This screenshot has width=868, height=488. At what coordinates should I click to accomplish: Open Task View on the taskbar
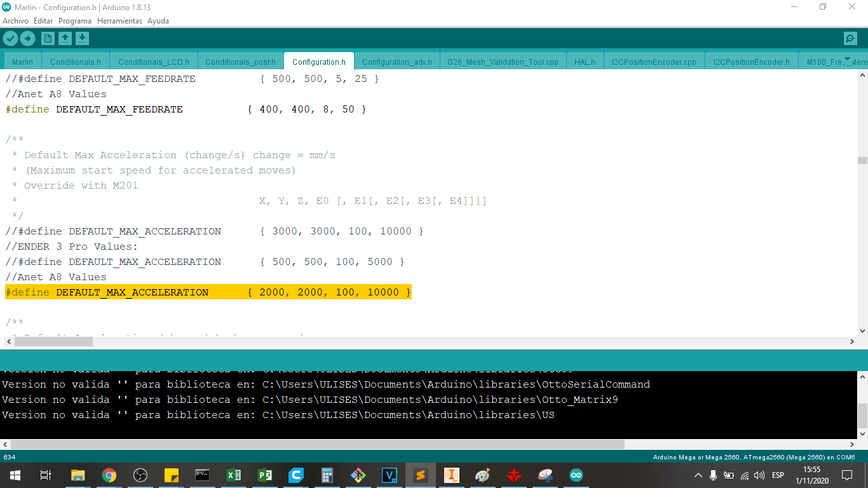[45, 475]
